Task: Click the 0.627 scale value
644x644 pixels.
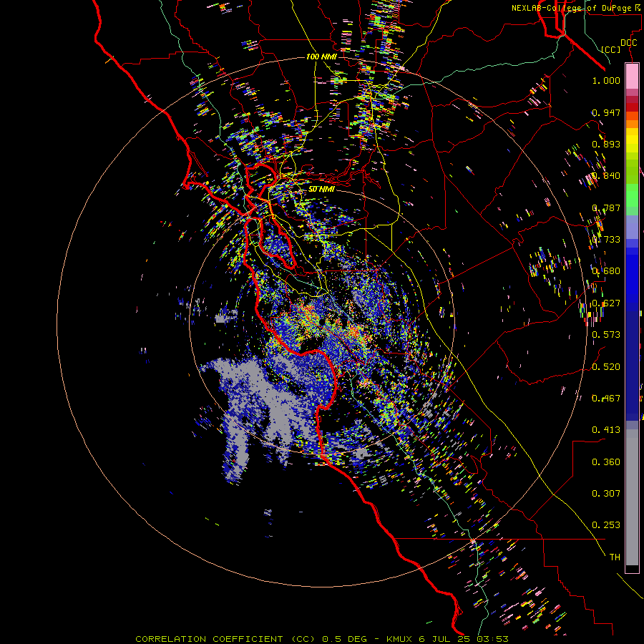Action: point(606,303)
